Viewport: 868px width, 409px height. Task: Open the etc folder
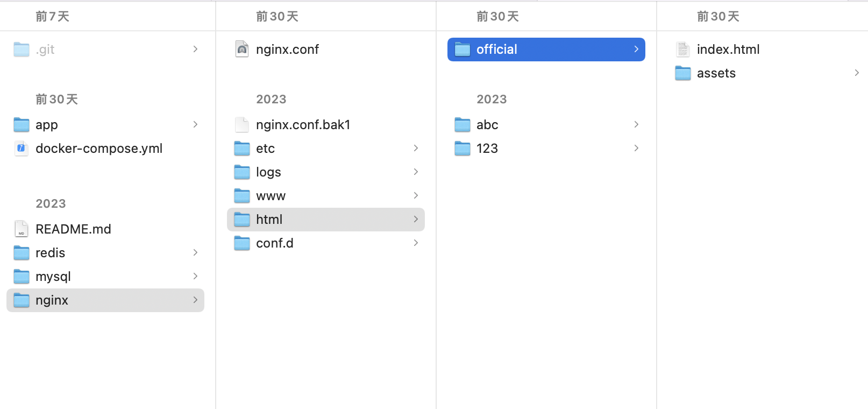pos(265,149)
